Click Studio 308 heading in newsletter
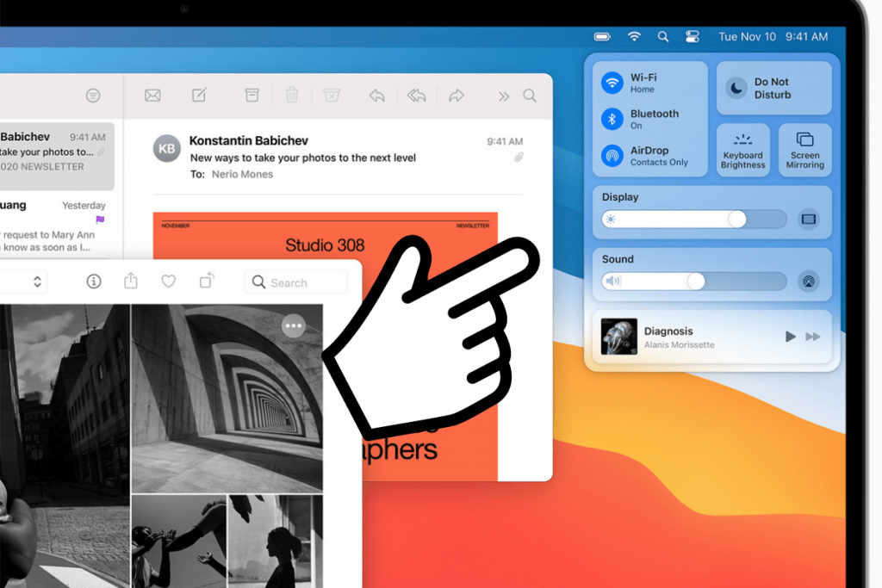 click(325, 245)
